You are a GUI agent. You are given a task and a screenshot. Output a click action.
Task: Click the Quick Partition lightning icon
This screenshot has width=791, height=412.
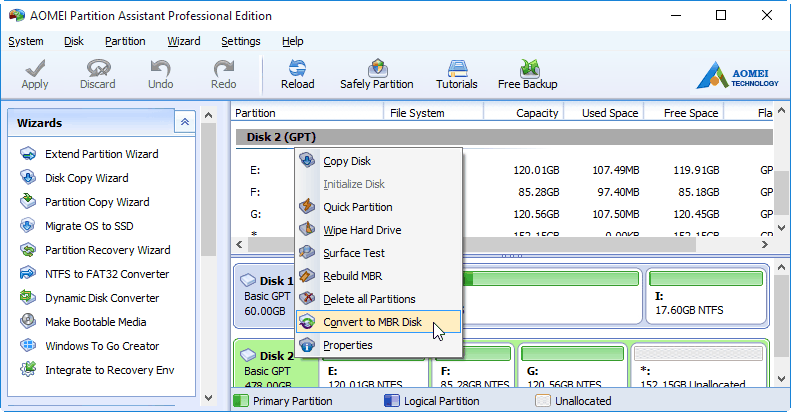[x=307, y=206]
